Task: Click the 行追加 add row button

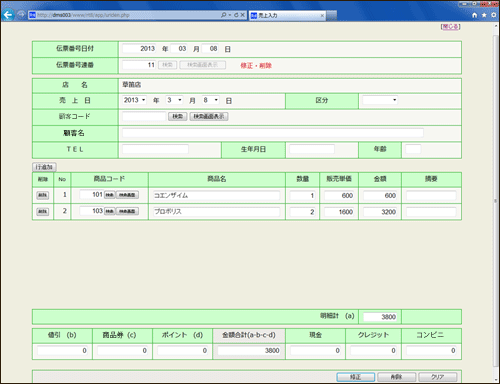Action: tap(44, 167)
